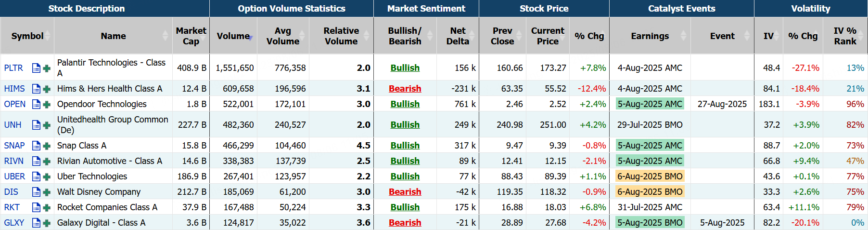Add UNH using its green plus icon
Image resolution: width=868 pixels, height=230 pixels.
47,125
